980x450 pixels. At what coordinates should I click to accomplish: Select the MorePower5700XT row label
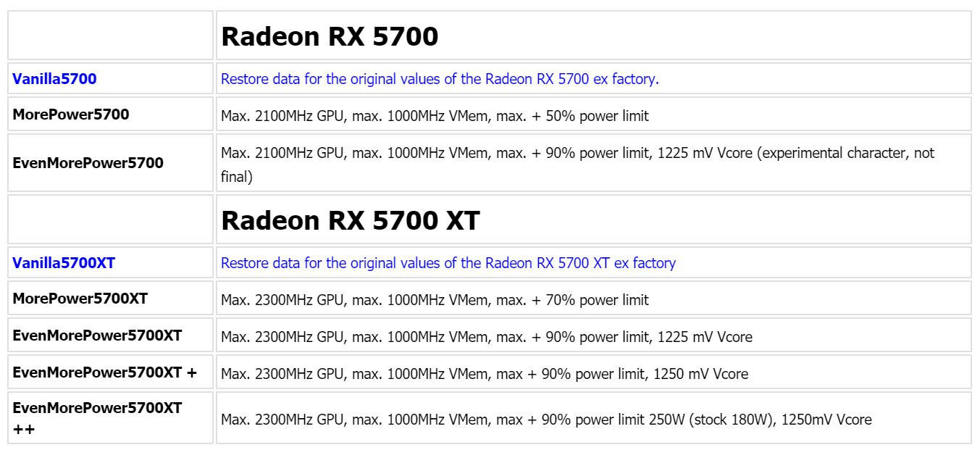[80, 298]
